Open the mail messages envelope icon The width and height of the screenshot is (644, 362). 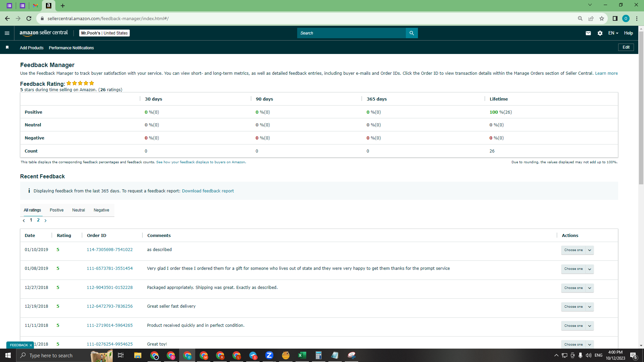coord(588,33)
